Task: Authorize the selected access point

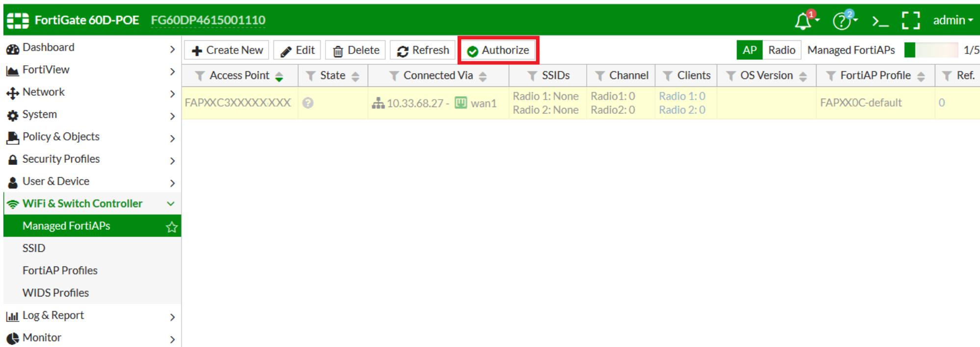Action: [498, 50]
